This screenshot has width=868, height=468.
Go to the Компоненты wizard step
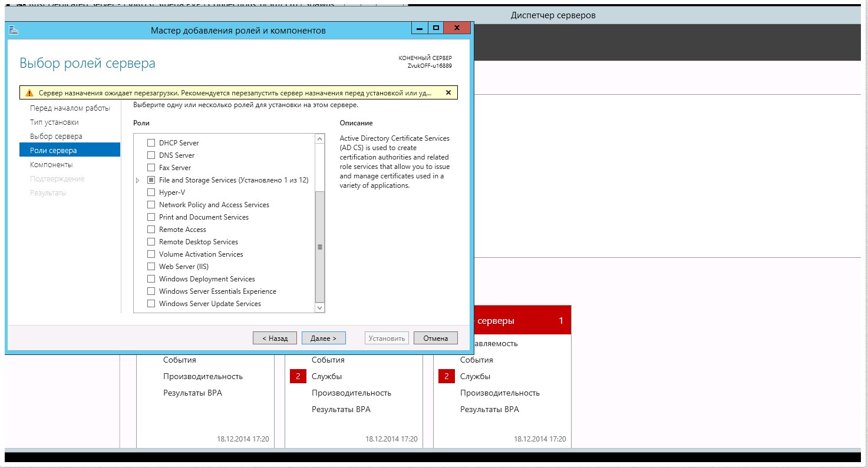pyautogui.click(x=51, y=165)
